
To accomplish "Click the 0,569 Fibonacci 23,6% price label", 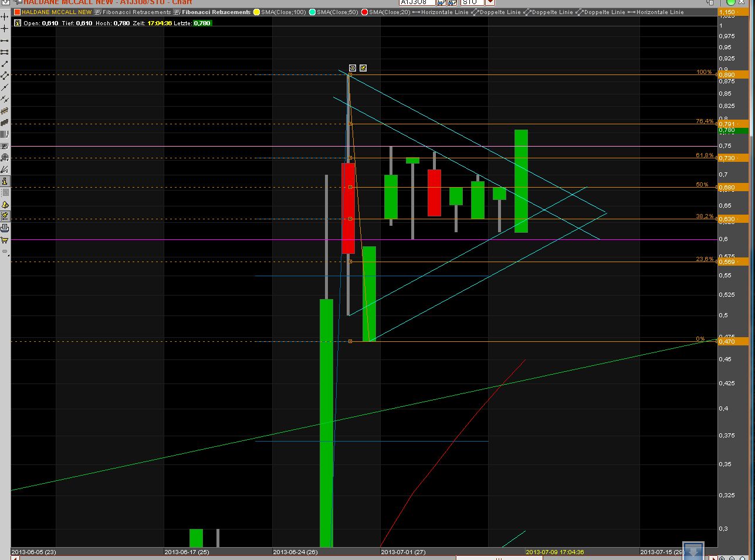I will pyautogui.click(x=733, y=262).
